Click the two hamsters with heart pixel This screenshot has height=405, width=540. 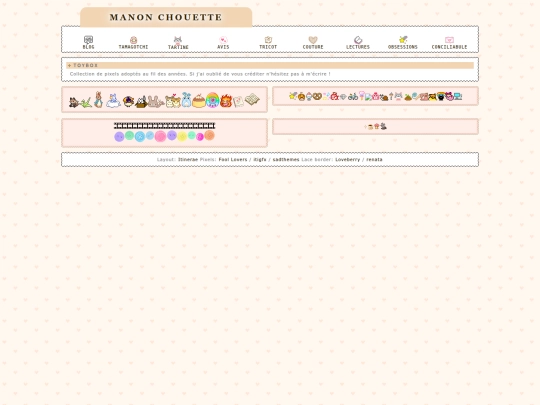click(x=173, y=101)
